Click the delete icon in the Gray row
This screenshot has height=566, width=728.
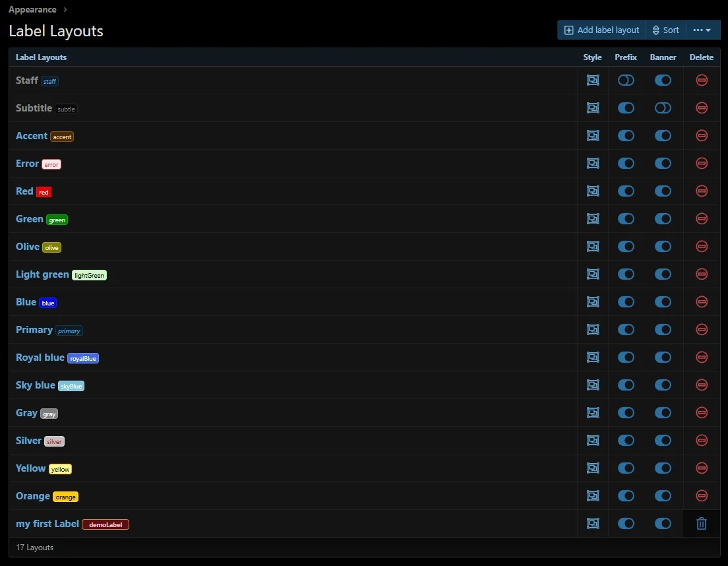702,412
